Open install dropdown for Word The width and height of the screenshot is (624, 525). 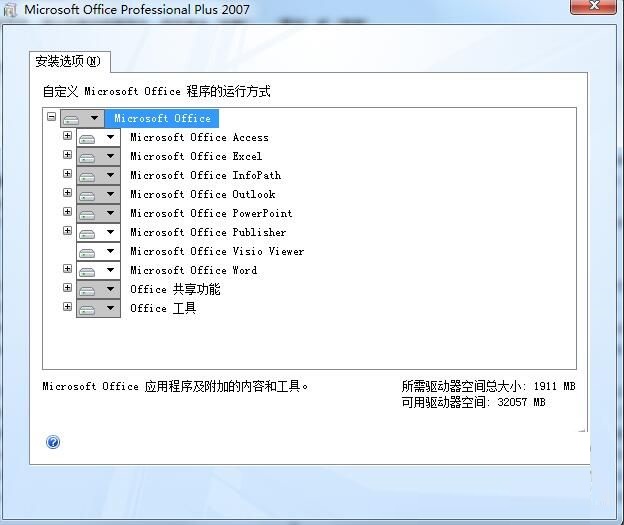click(x=98, y=270)
